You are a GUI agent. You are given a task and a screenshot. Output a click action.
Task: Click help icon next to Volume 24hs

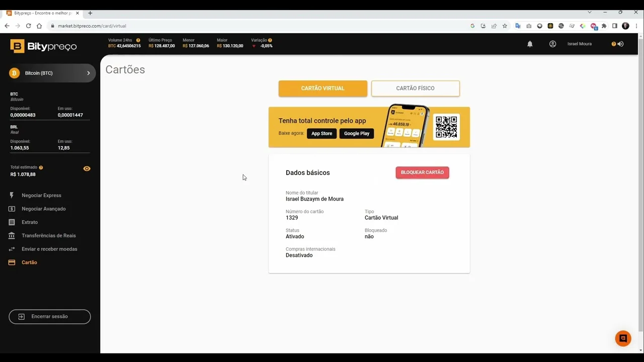tap(138, 40)
